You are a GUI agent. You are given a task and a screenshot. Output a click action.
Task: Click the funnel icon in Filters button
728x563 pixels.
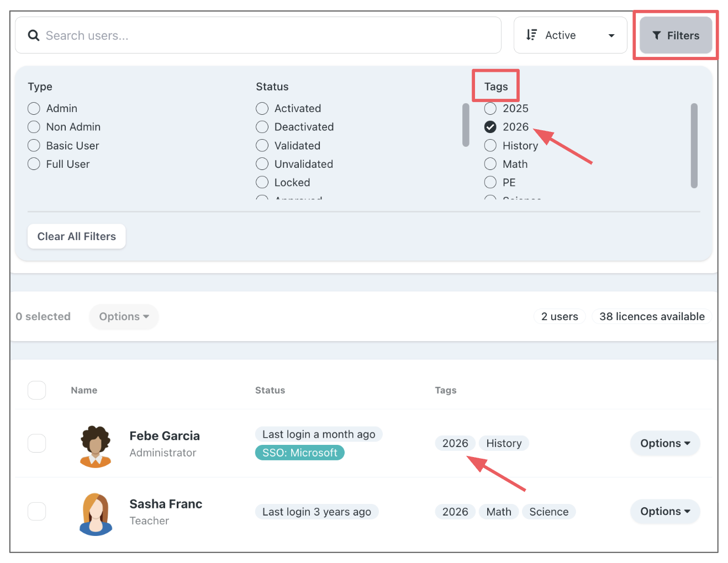656,35
